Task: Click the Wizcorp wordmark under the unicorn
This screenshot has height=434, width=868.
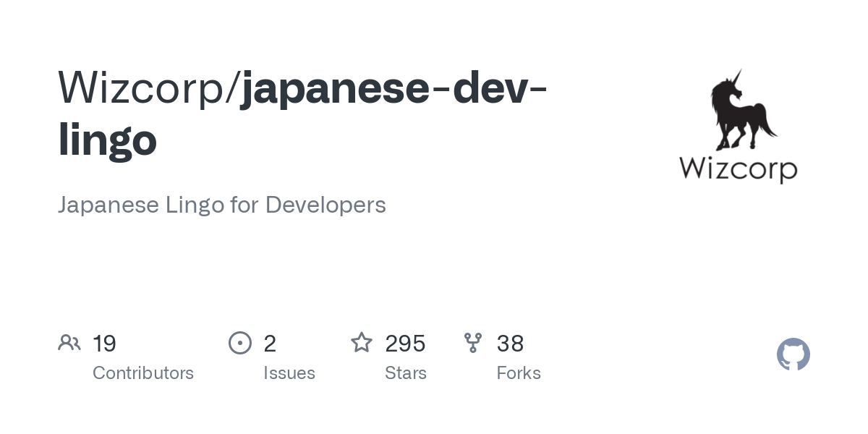Action: point(739,169)
